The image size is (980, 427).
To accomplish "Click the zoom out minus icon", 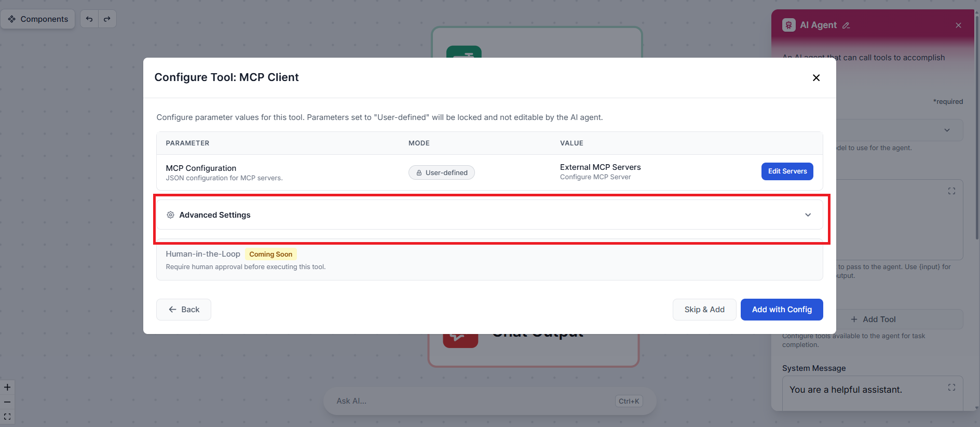I will [7, 402].
